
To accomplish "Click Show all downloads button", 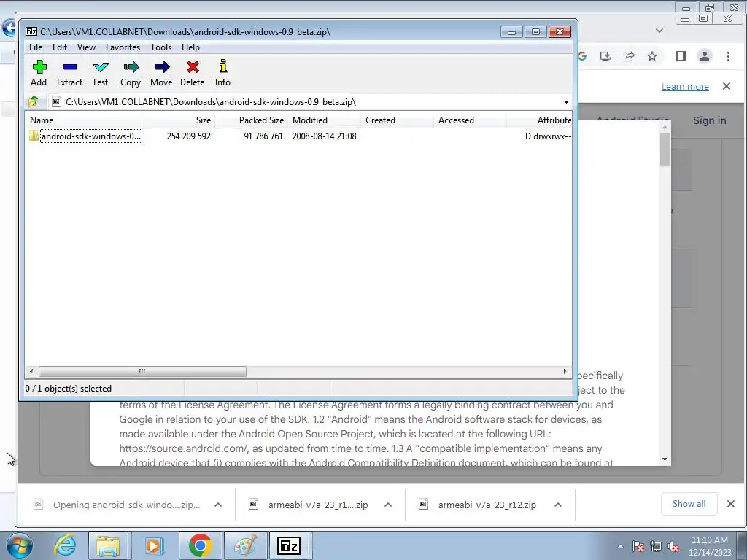I will point(689,504).
